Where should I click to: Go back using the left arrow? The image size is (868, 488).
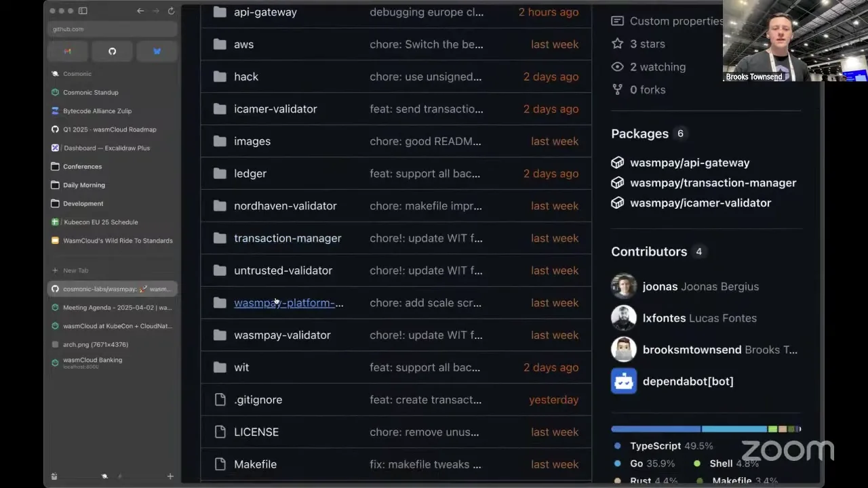140,11
